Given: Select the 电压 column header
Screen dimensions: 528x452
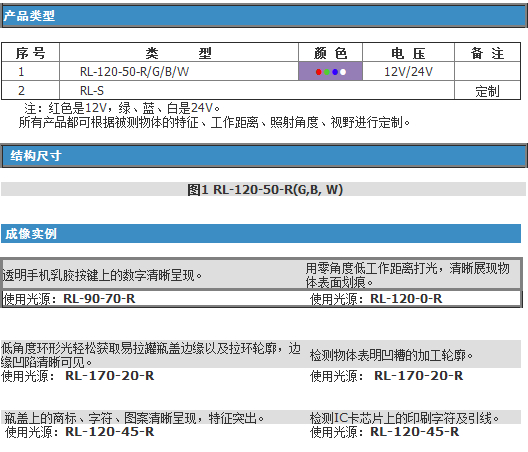Looking at the screenshot, I should pyautogui.click(x=408, y=53).
